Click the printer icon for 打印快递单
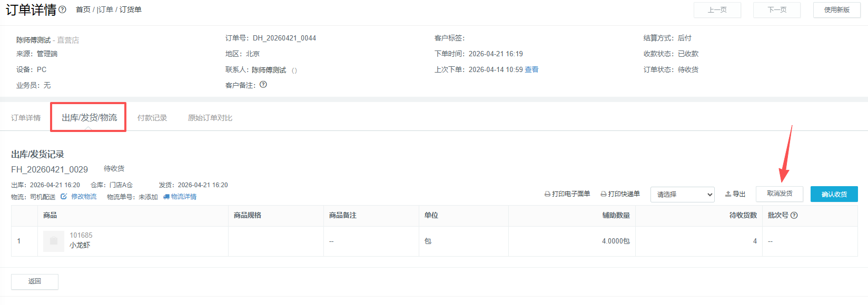The image size is (868, 305). 604,194
